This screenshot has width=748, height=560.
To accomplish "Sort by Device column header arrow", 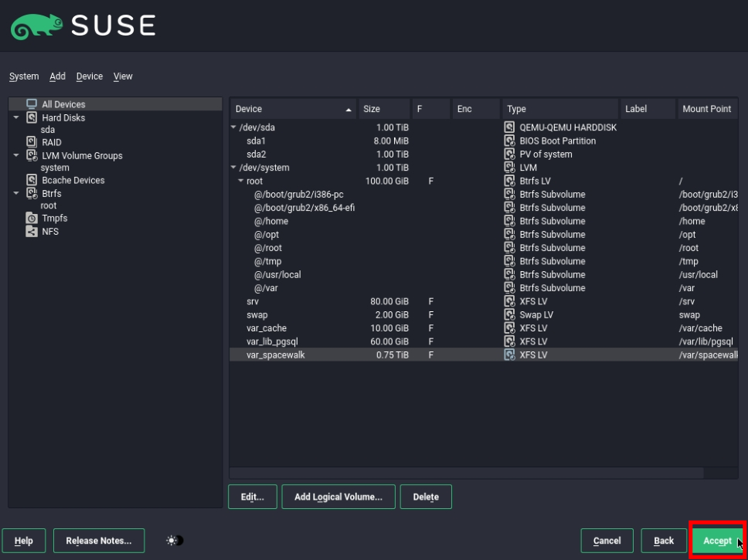I will tap(348, 109).
